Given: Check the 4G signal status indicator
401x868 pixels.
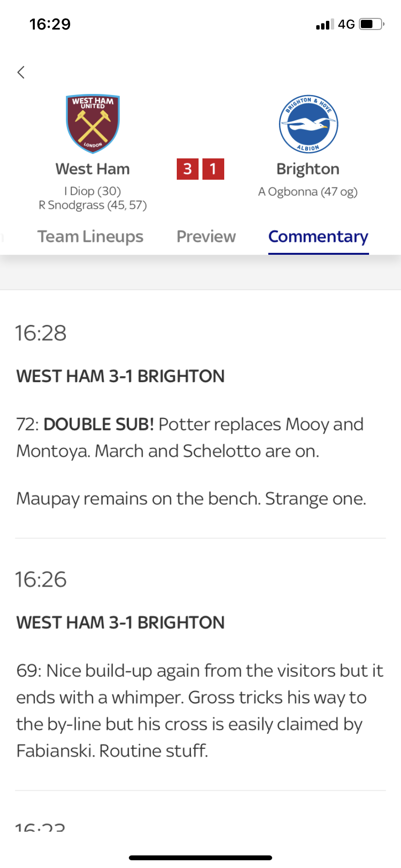Looking at the screenshot, I should pyautogui.click(x=346, y=24).
